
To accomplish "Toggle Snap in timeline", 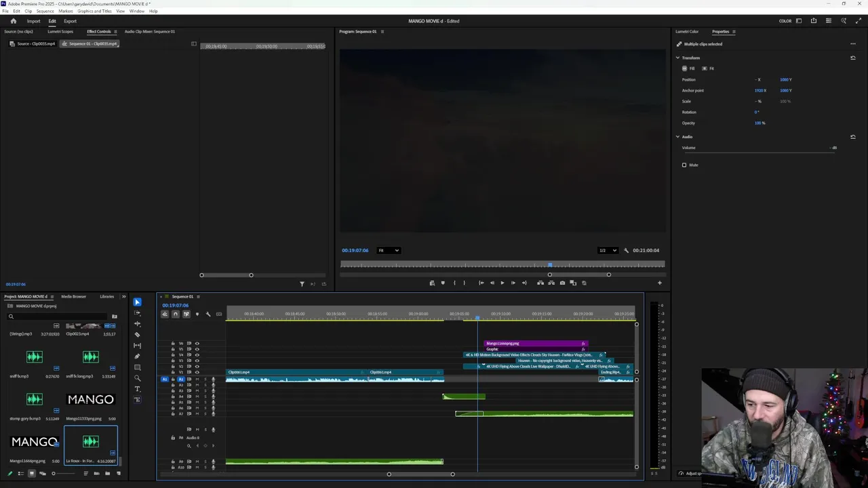I will pos(175,314).
